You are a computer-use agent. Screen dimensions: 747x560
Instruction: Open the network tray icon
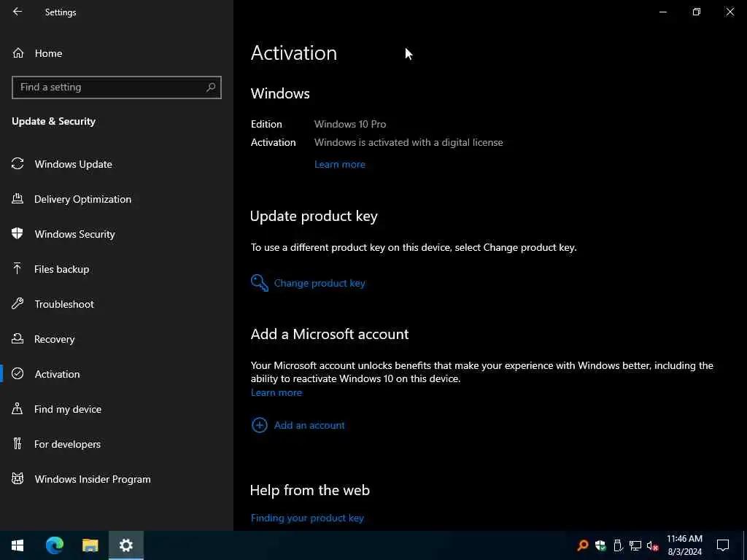[635, 545]
